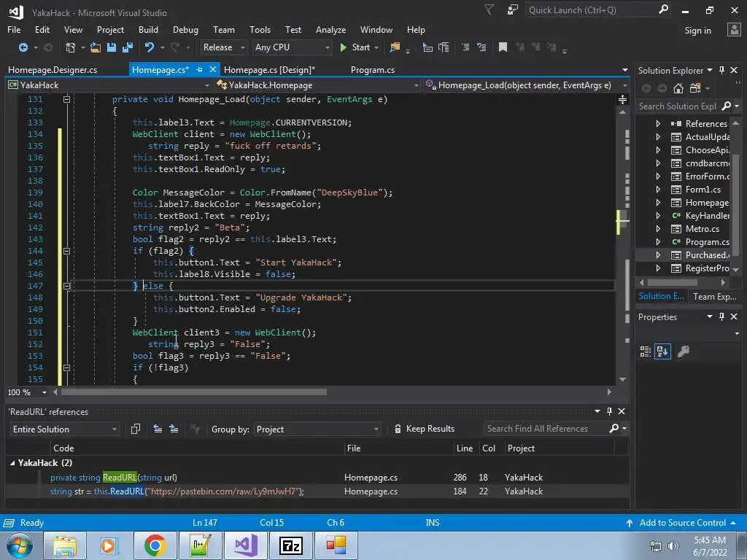The width and height of the screenshot is (747, 560).
Task: Collapse the else block at line 147
Action: click(66, 286)
